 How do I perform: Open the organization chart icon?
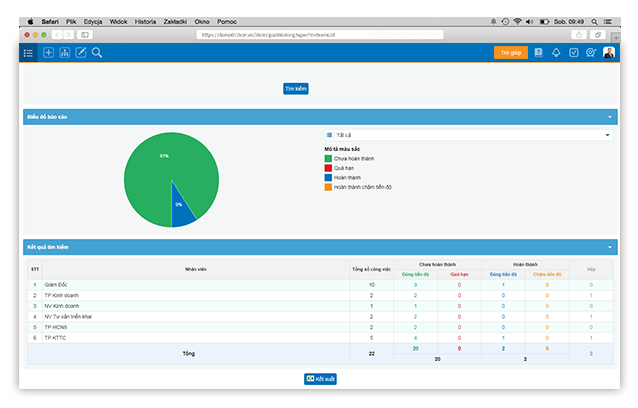[x=65, y=53]
